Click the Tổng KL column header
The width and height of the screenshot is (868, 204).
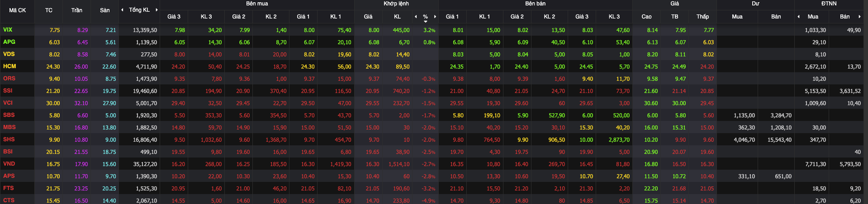[x=139, y=10]
